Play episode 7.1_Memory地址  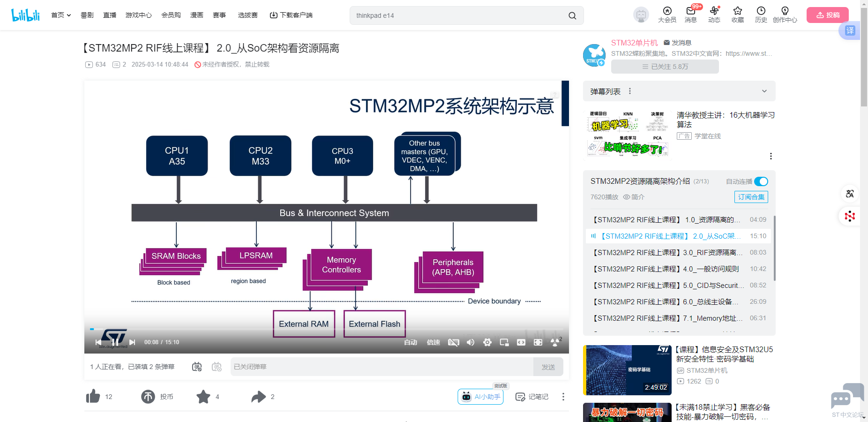click(x=678, y=318)
